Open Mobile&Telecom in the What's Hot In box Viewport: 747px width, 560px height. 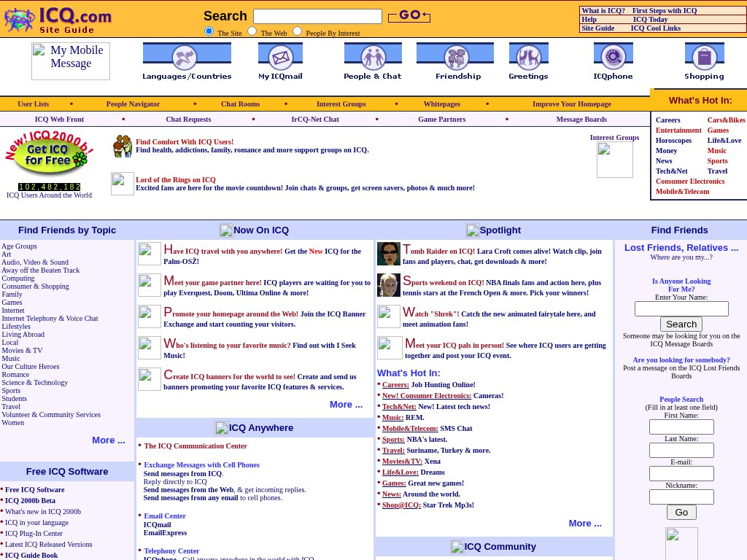click(x=682, y=192)
